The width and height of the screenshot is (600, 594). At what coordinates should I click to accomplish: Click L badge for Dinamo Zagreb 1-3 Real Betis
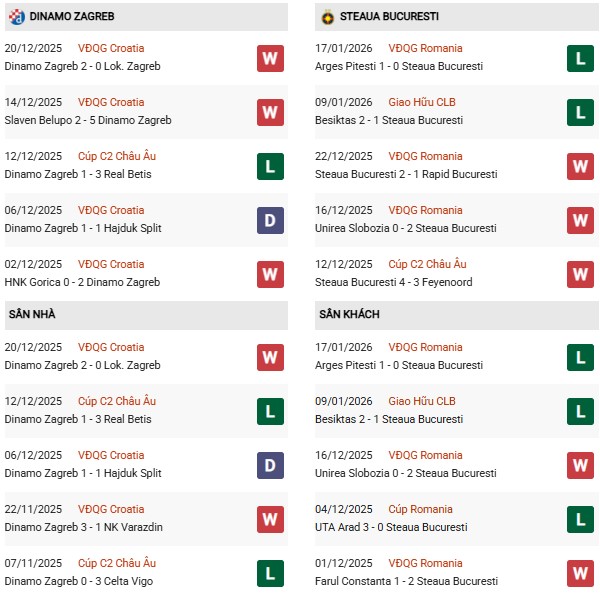(x=270, y=166)
